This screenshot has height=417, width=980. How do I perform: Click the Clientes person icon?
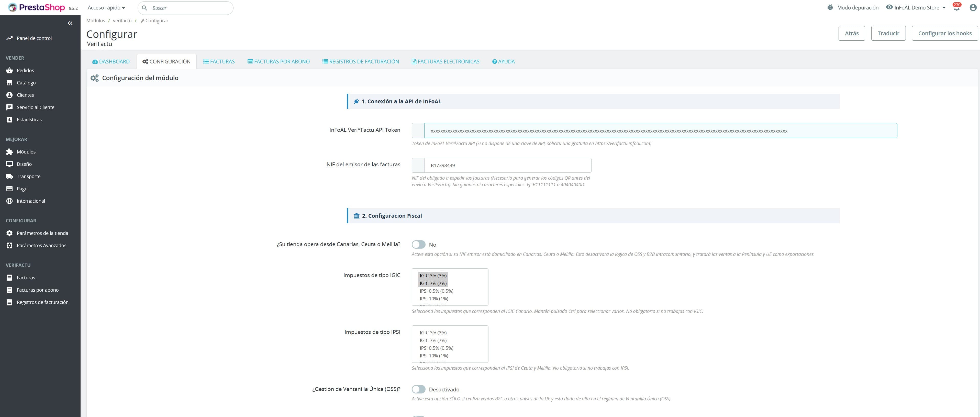coord(9,95)
